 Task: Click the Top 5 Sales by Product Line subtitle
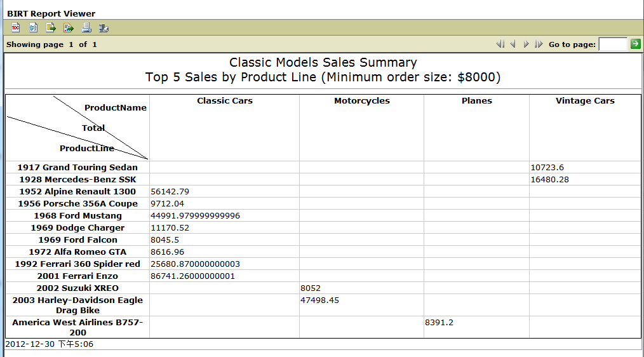(323, 77)
